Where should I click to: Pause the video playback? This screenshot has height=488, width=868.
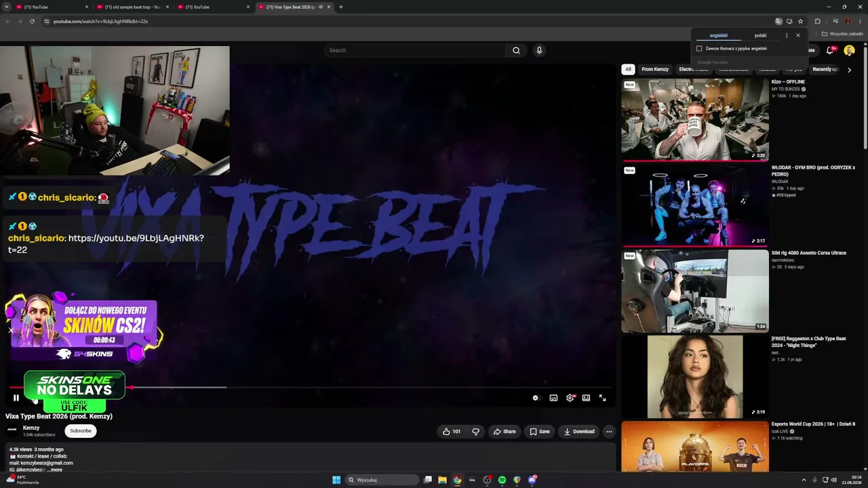coord(16,398)
